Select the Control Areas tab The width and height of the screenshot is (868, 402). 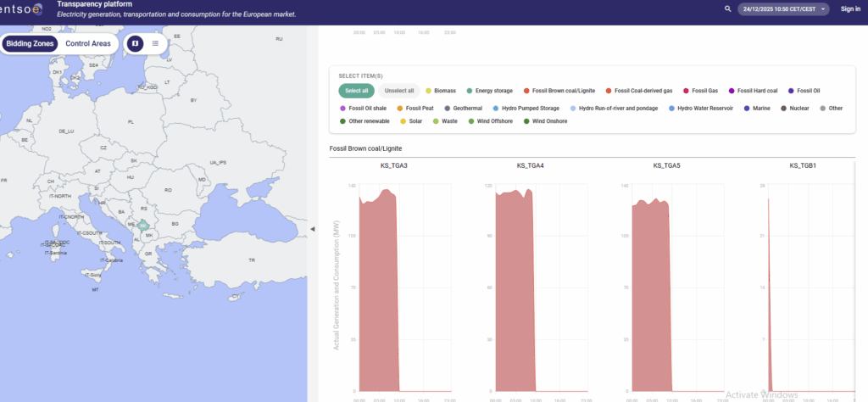pyautogui.click(x=88, y=43)
